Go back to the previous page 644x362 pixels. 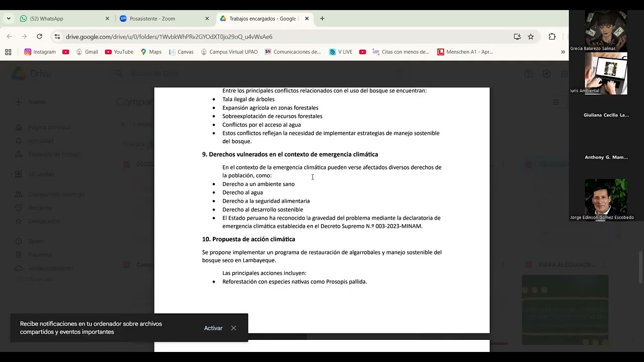click(x=9, y=37)
